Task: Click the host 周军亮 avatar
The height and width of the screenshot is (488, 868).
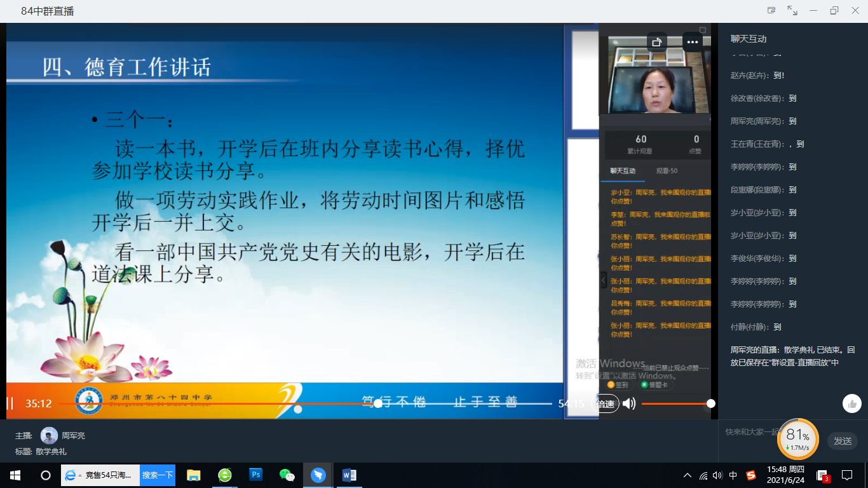Action: tap(49, 435)
